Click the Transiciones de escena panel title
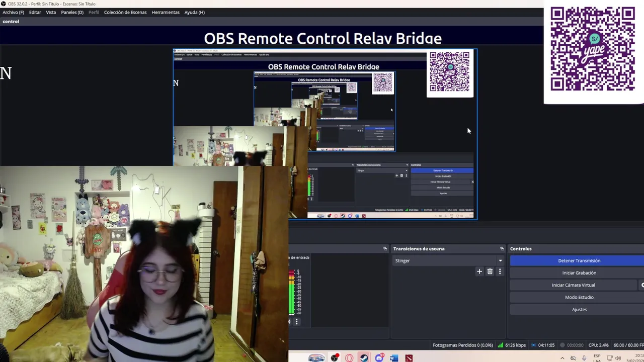This screenshot has height=362, width=644. pyautogui.click(x=419, y=248)
